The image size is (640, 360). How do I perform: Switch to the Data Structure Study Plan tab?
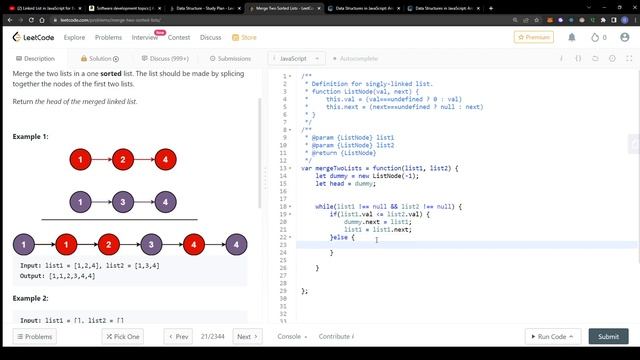(x=205, y=8)
